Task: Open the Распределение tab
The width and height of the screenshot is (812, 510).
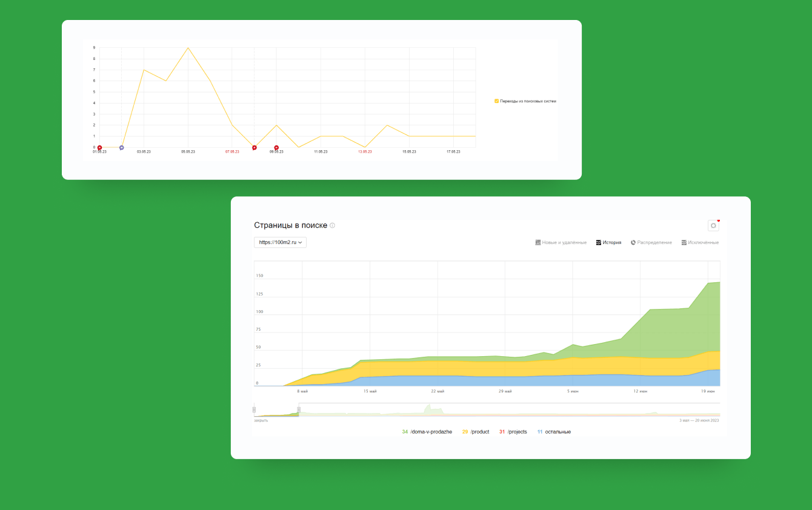Action: 651,242
